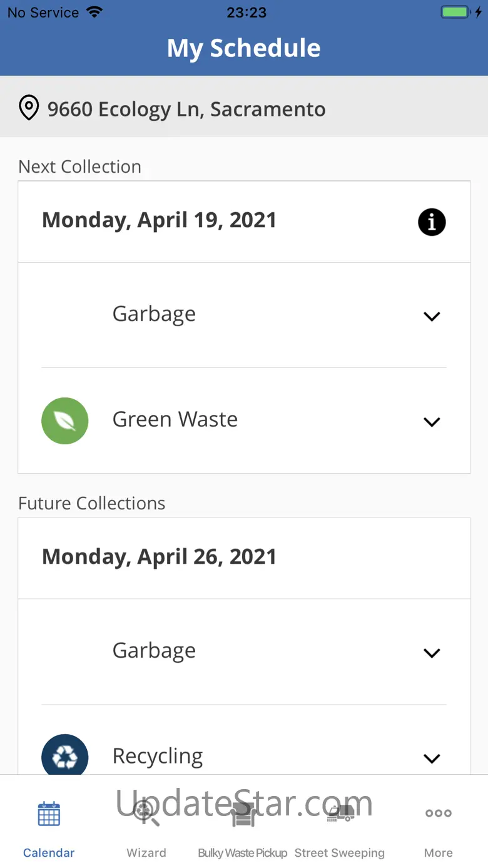
Task: Switch to the Wizard tab label
Action: pyautogui.click(x=146, y=853)
